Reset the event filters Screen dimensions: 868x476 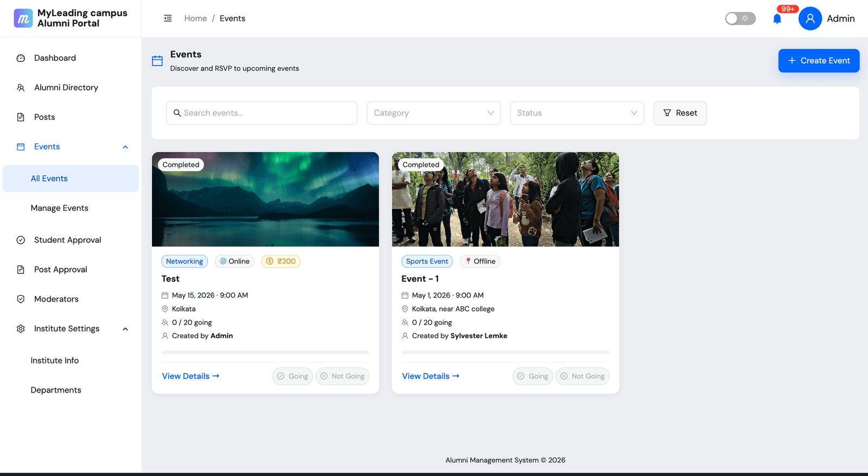point(680,113)
